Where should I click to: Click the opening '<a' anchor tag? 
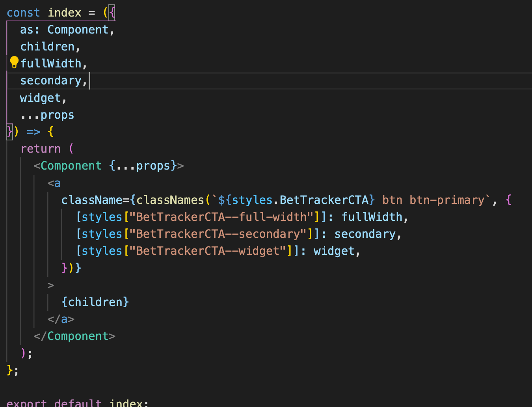54,183
